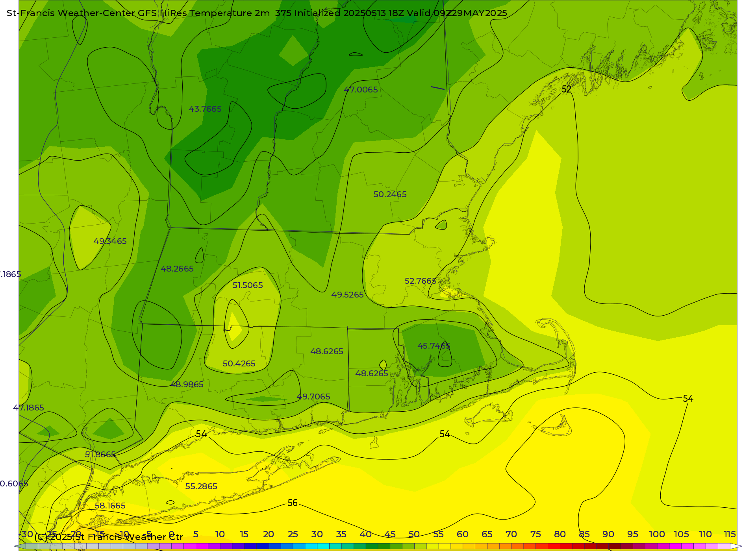Click the 56 contour line label

coord(293,503)
